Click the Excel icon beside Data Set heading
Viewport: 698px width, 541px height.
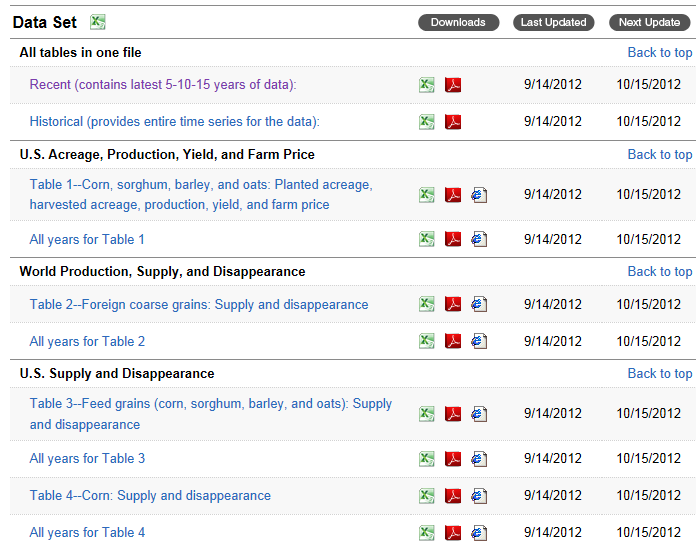tap(98, 22)
